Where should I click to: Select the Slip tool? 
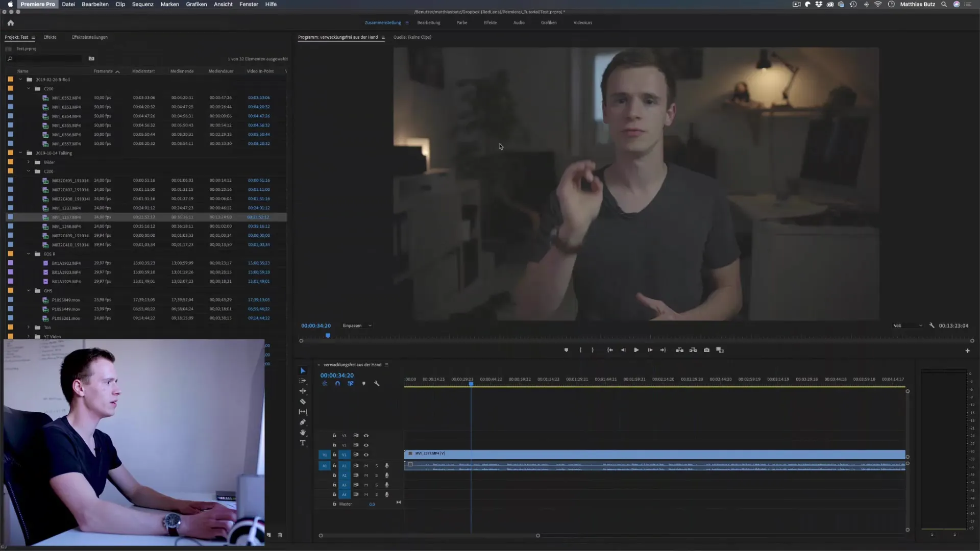(303, 412)
